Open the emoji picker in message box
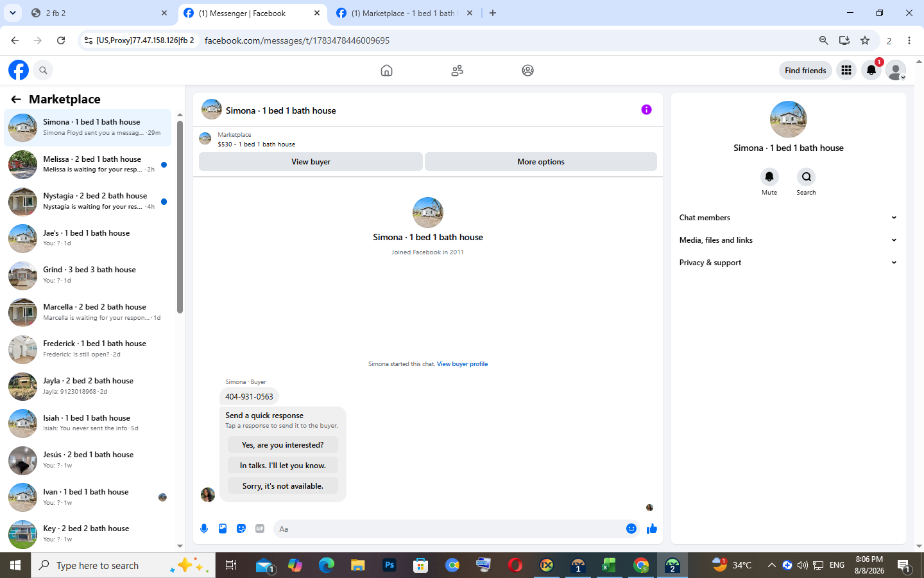 631,529
